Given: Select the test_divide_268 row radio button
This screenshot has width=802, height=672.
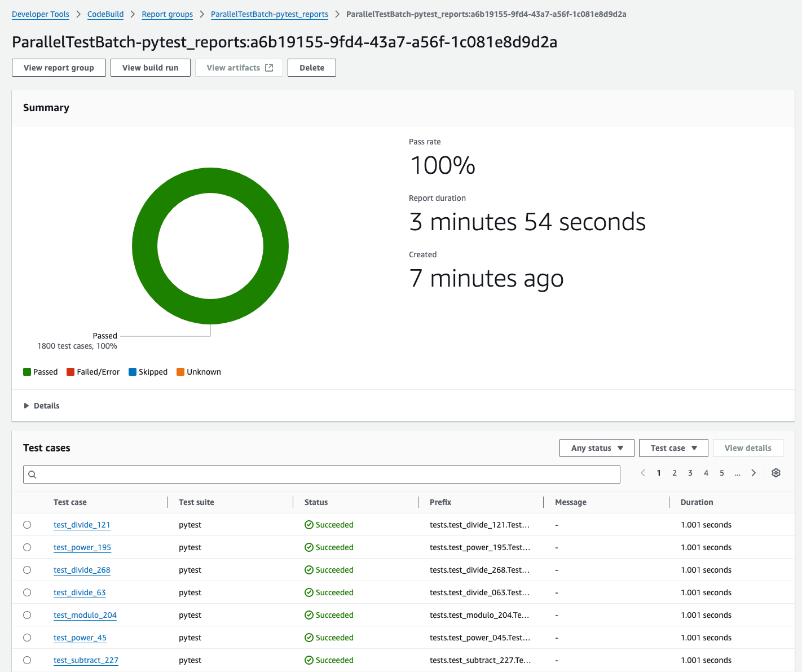Looking at the screenshot, I should (27, 570).
